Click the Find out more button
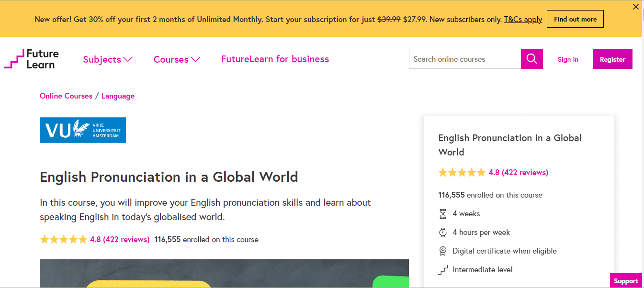644x288 pixels. tap(575, 20)
